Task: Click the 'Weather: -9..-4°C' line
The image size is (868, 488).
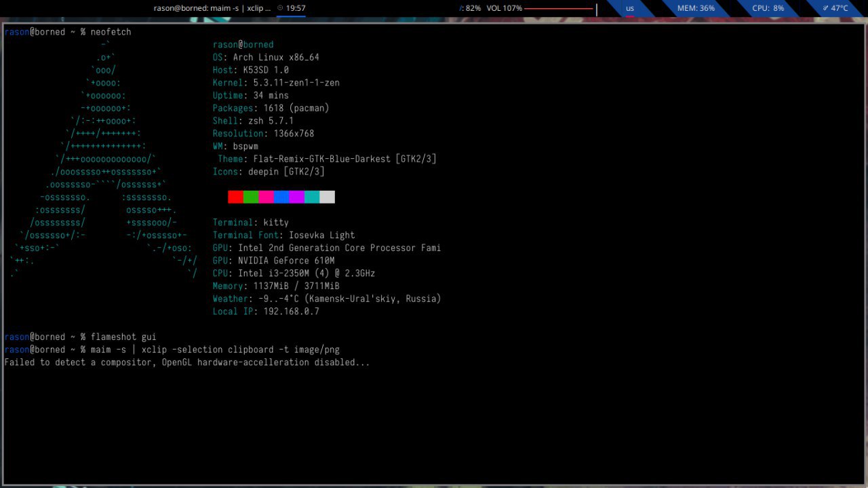Action: click(x=327, y=299)
